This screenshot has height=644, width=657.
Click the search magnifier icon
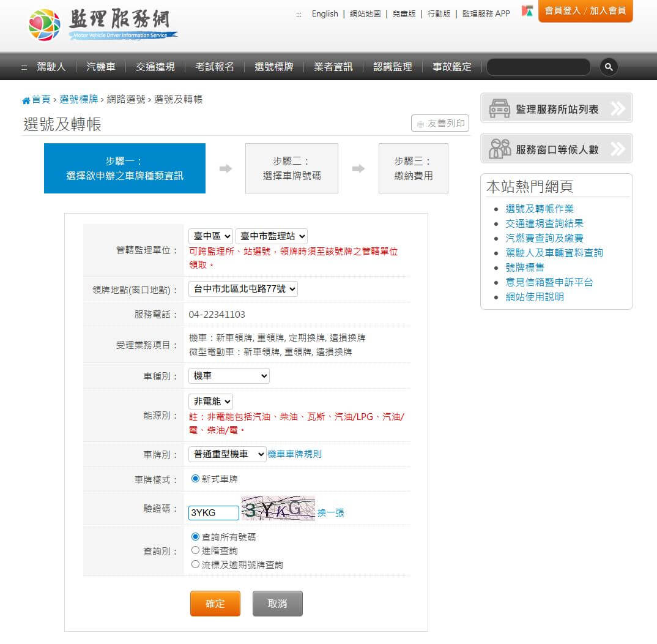608,67
